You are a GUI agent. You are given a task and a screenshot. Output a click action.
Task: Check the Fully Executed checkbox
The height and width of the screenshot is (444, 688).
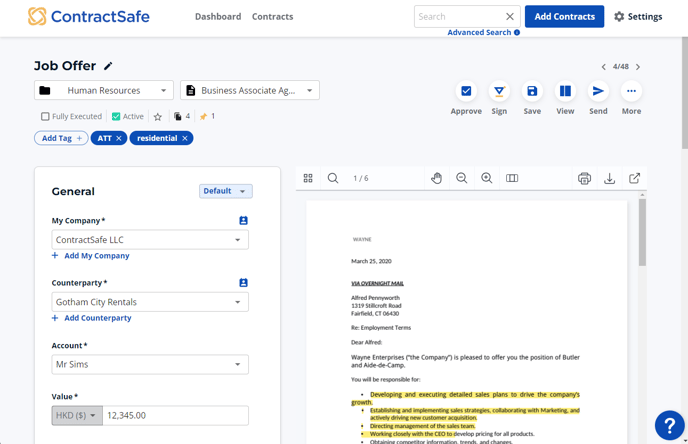[45, 117]
